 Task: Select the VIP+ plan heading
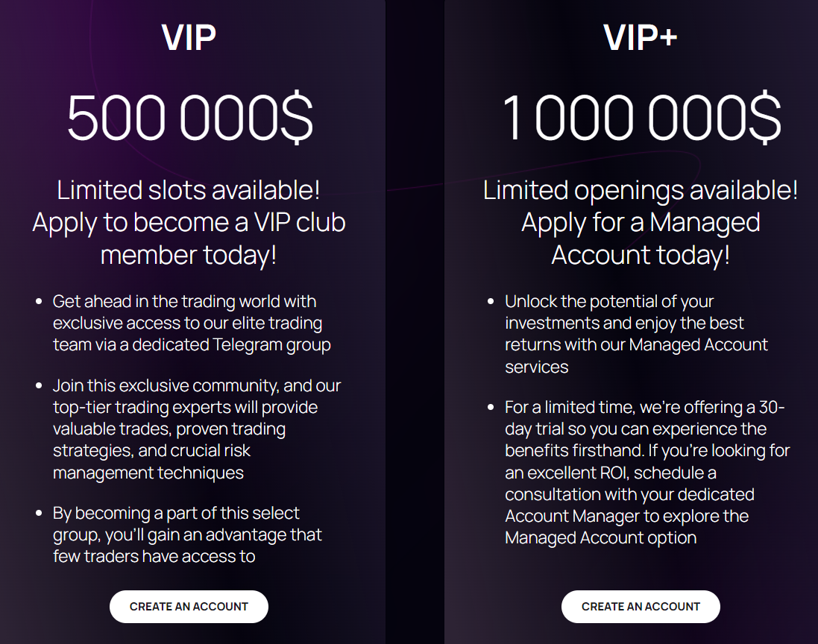640,37
